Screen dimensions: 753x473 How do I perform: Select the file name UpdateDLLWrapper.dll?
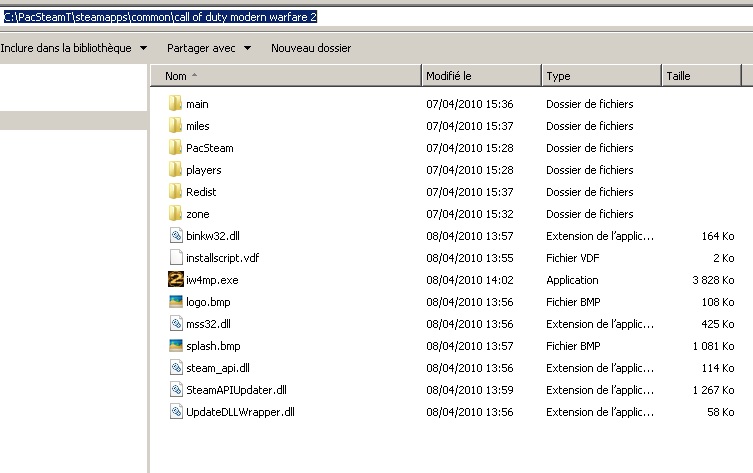241,412
